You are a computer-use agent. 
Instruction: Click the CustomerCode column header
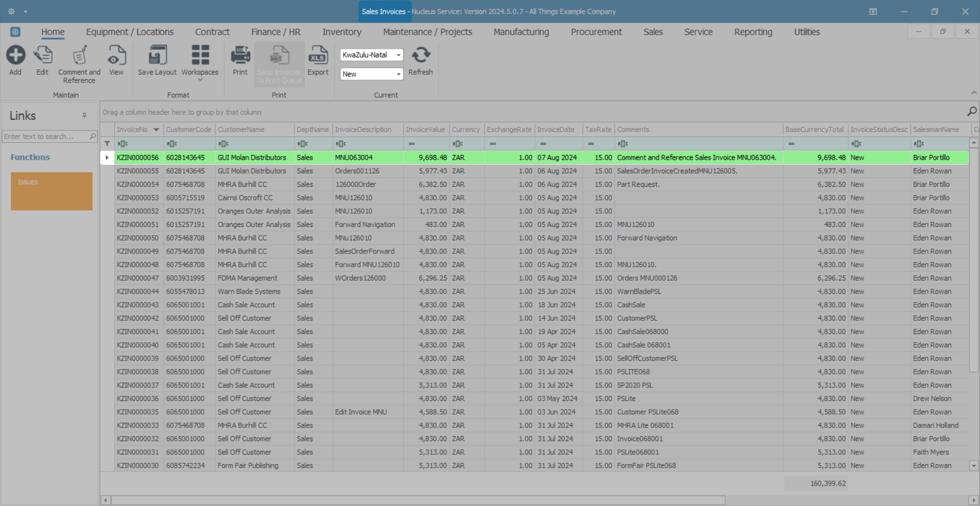tap(188, 130)
